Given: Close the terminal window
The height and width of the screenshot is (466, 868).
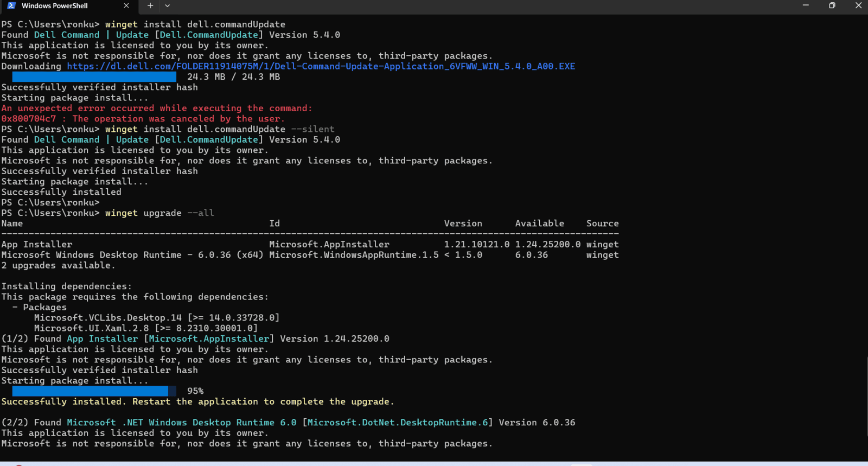Looking at the screenshot, I should pyautogui.click(x=858, y=5).
